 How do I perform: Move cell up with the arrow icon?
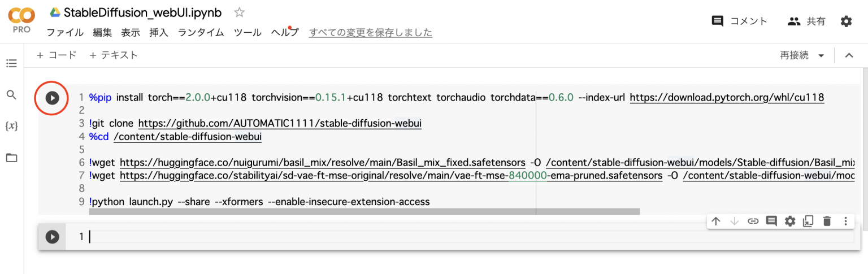pos(716,221)
